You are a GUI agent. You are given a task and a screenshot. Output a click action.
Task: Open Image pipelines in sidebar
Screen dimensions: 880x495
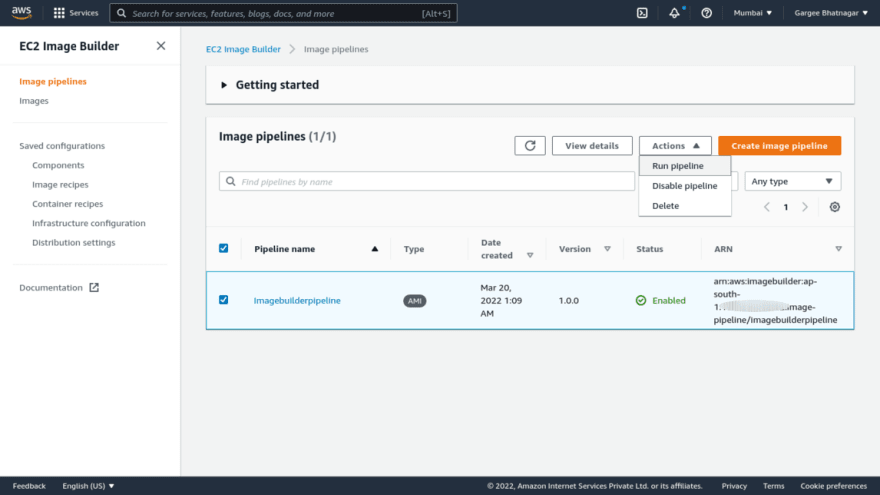tap(53, 81)
